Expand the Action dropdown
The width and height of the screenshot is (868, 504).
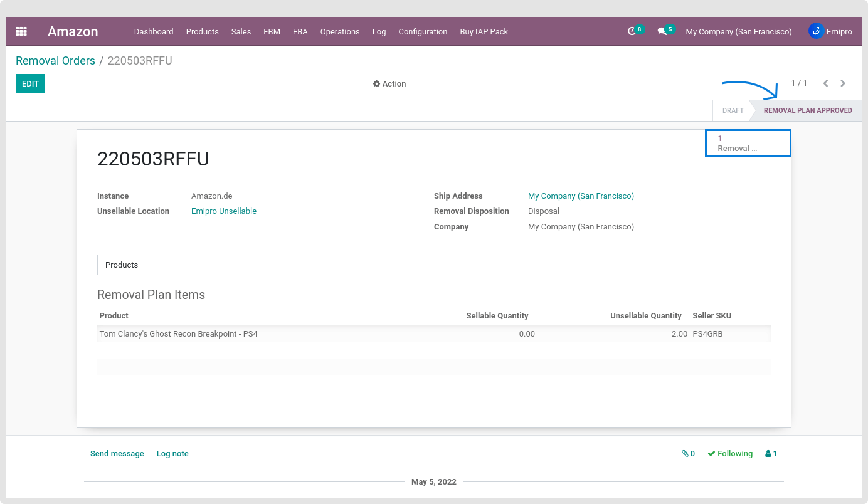click(x=389, y=84)
